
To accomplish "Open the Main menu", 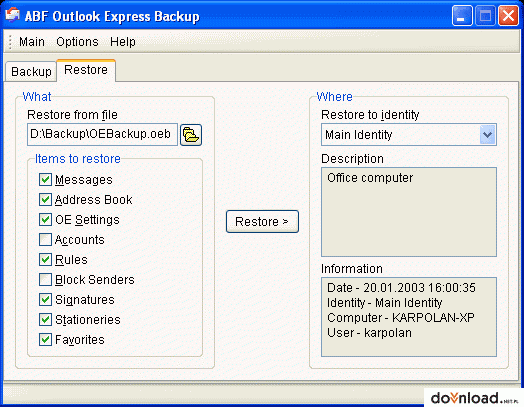I will coord(32,42).
